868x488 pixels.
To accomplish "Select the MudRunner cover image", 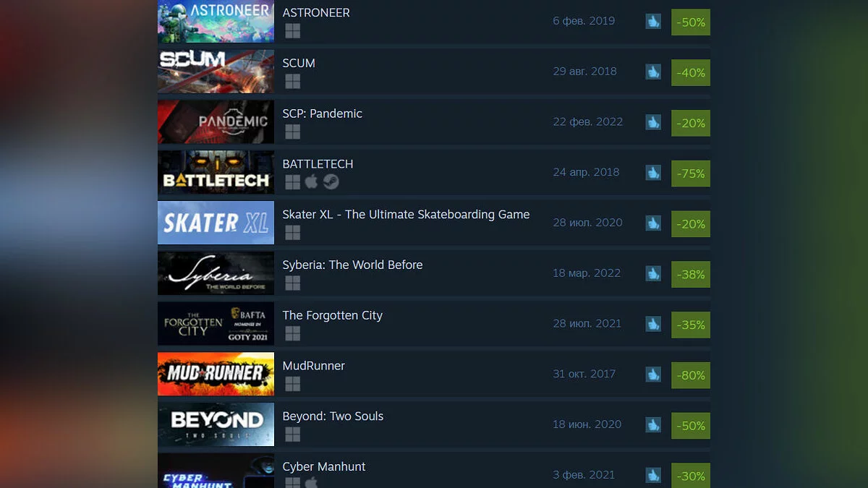I will tap(216, 374).
